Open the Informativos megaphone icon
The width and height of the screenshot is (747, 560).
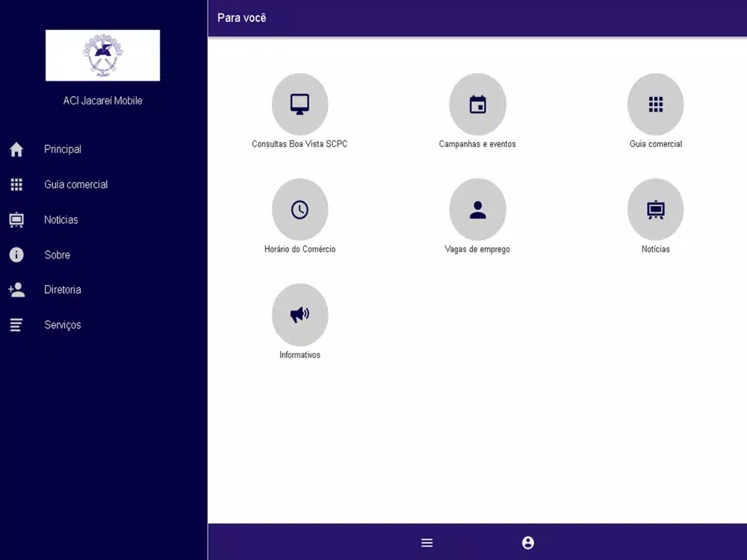tap(300, 315)
